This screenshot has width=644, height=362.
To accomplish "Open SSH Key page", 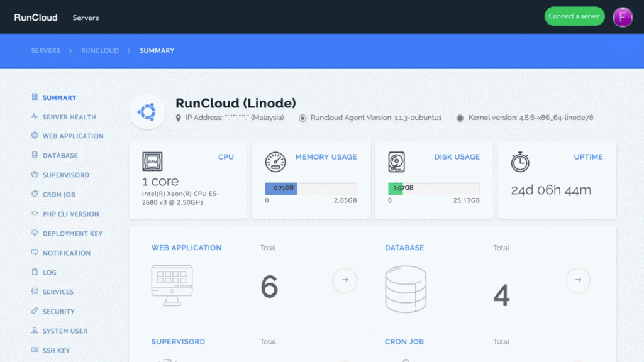I will pos(56,351).
